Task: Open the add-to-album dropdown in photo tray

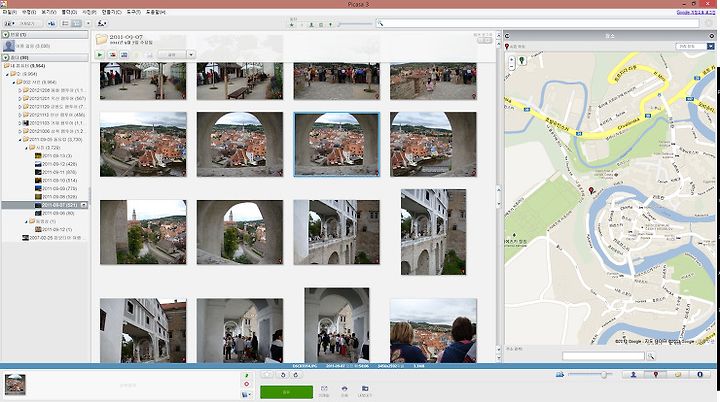Action: pyautogui.click(x=247, y=394)
